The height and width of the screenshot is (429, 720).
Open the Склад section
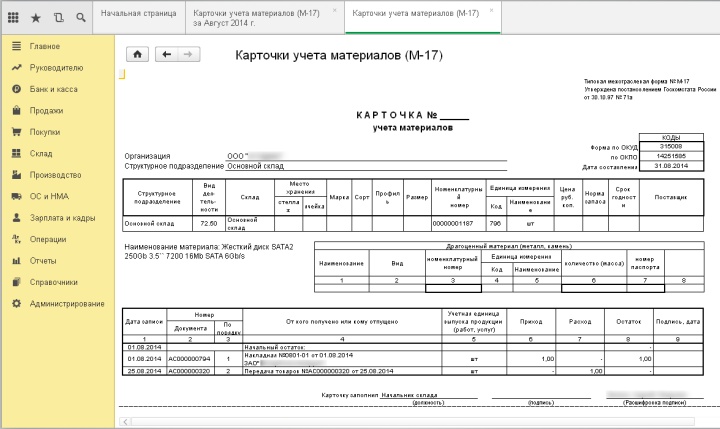click(x=41, y=153)
